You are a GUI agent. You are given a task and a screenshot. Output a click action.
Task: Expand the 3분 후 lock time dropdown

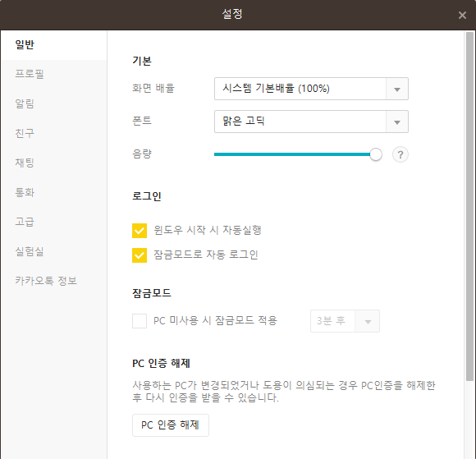pos(368,321)
